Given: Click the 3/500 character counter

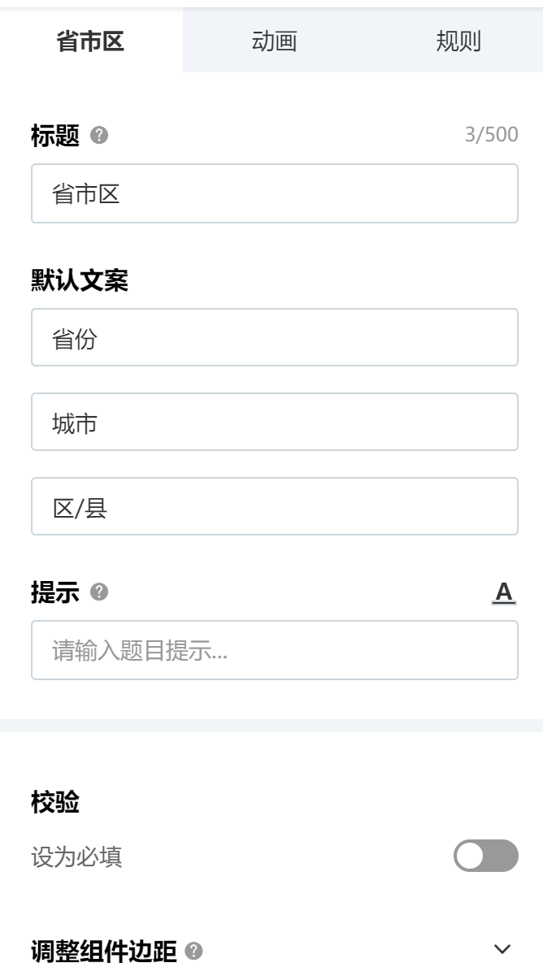Looking at the screenshot, I should (491, 135).
